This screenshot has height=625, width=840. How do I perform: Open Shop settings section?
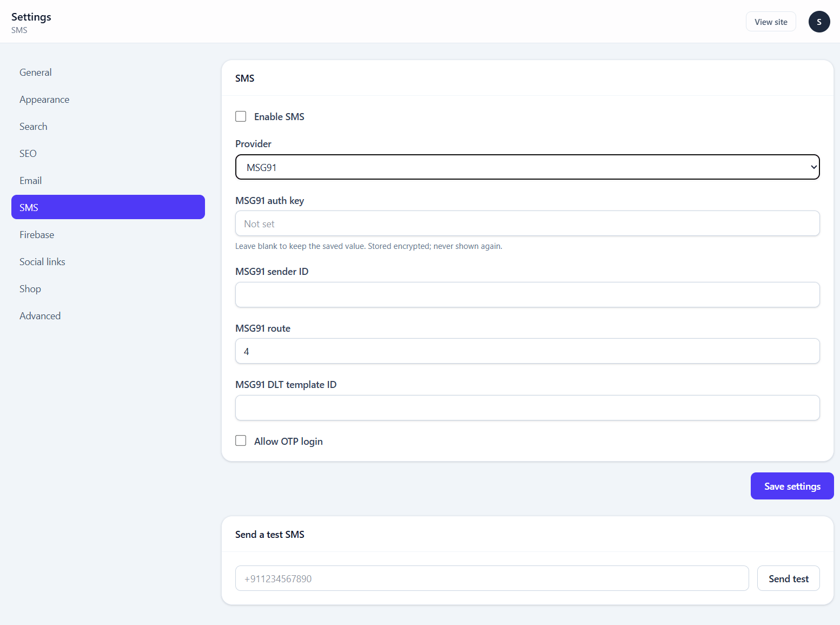[108, 289]
